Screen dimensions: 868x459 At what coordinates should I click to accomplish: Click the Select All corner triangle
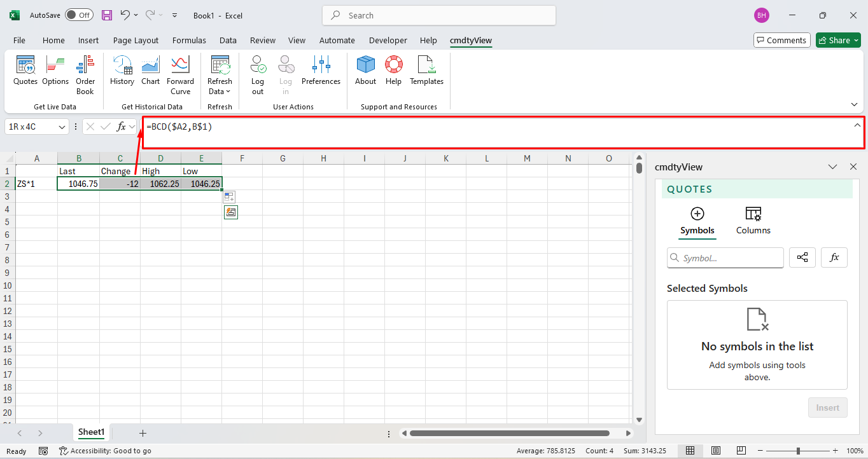(8, 158)
